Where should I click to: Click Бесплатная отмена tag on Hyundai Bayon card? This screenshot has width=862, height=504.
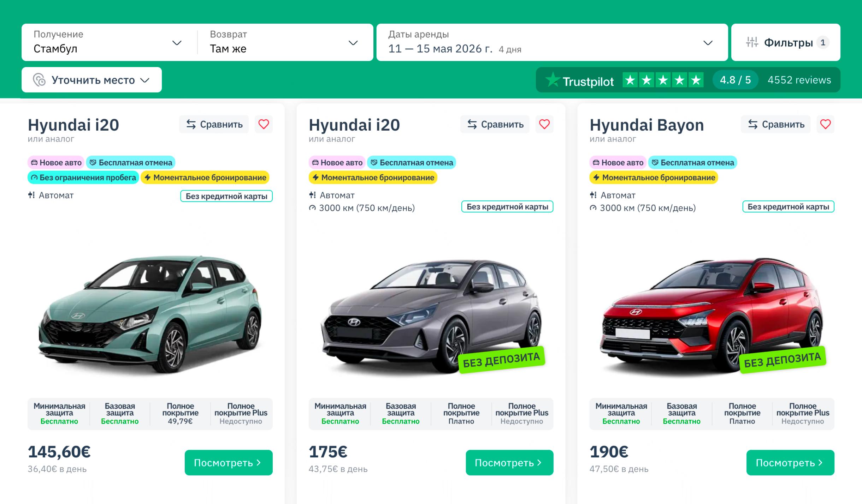click(x=692, y=162)
